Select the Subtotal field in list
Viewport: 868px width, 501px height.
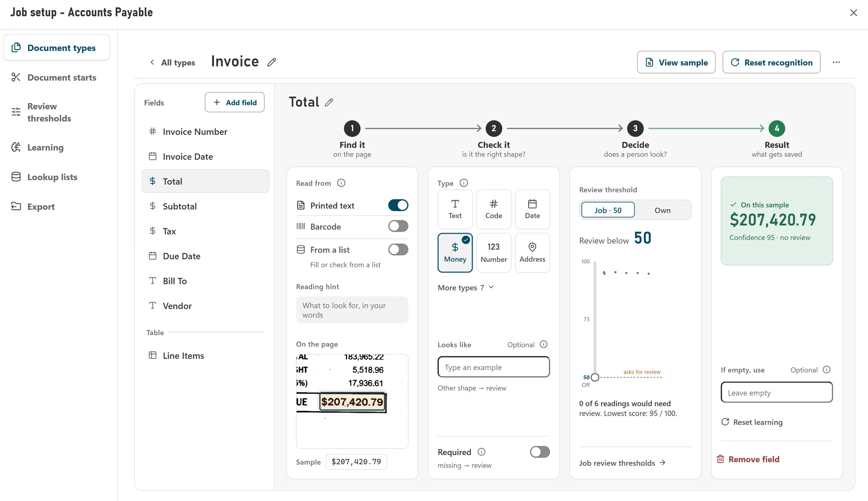tap(205, 206)
